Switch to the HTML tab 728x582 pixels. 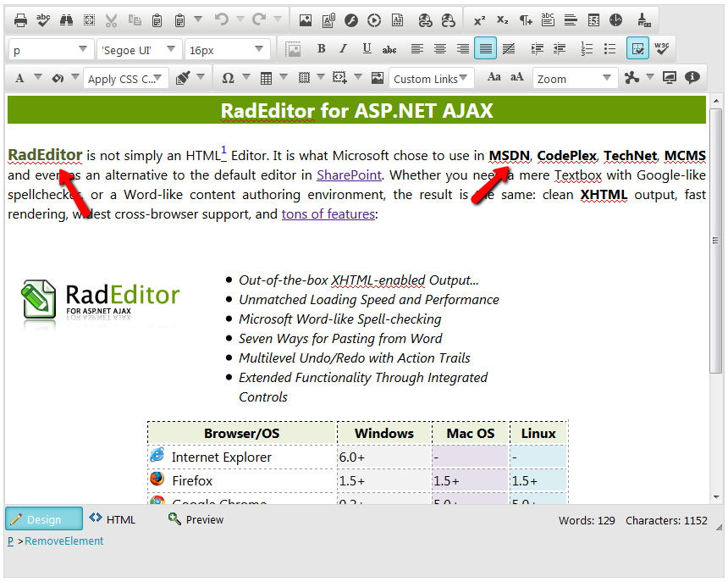coord(113,518)
